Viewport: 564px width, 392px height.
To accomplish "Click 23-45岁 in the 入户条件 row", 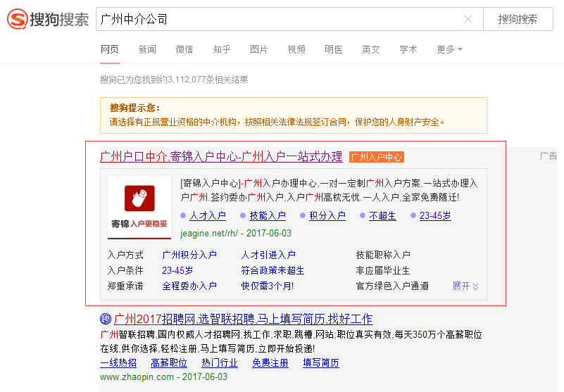I will tap(177, 270).
